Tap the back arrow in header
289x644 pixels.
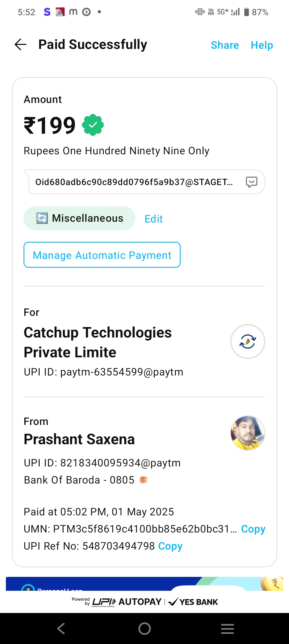point(21,44)
